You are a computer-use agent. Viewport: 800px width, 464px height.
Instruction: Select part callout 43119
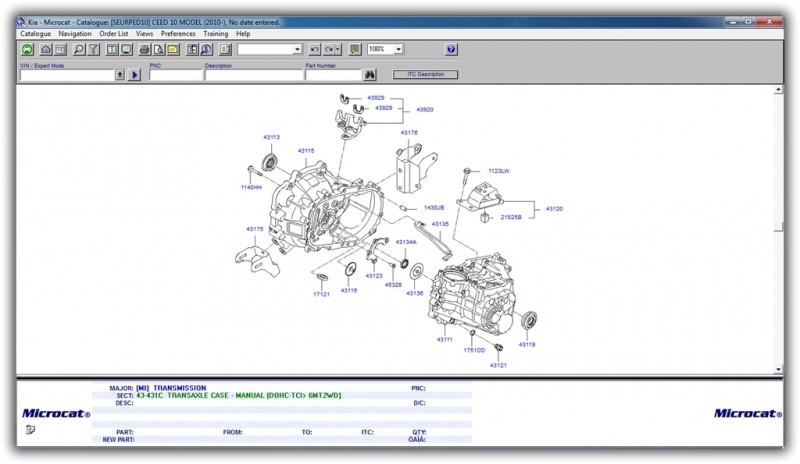tap(527, 345)
